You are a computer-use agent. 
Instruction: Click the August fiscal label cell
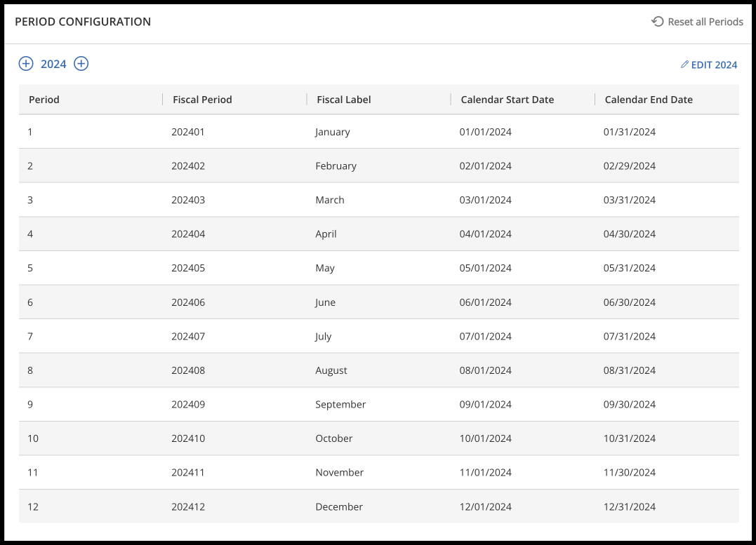click(x=331, y=370)
